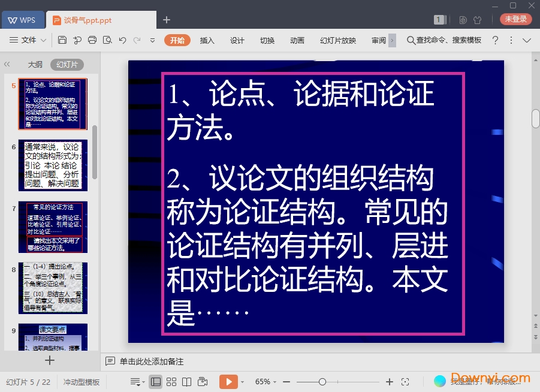Image resolution: width=540 pixels, height=392 pixels.
Task: Open Reading view from the status bar
Action: tap(186, 381)
